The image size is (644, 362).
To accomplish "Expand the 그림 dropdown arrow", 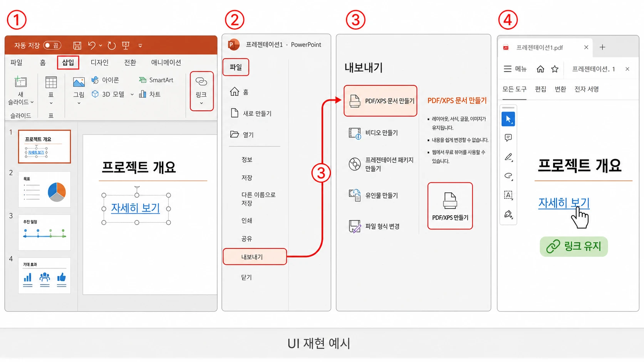I will pyautogui.click(x=79, y=103).
